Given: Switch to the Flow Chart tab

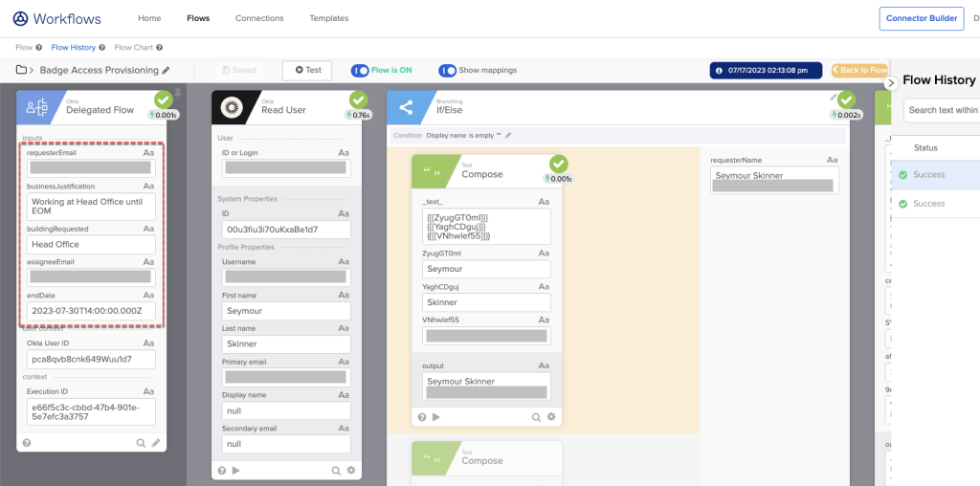Looking at the screenshot, I should pyautogui.click(x=134, y=47).
